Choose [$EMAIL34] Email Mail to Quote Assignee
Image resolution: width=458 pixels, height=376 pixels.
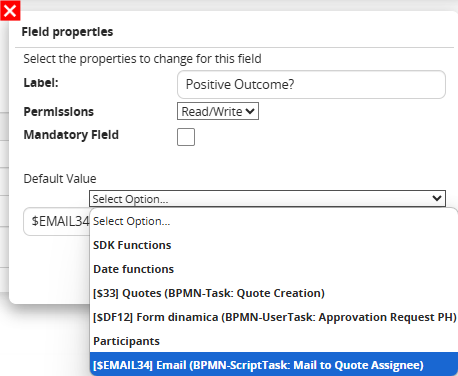pyautogui.click(x=274, y=365)
